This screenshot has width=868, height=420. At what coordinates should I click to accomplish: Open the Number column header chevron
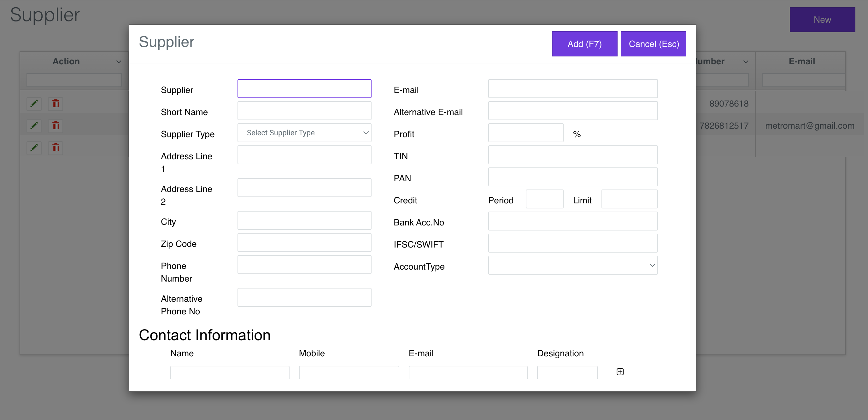coord(745,61)
